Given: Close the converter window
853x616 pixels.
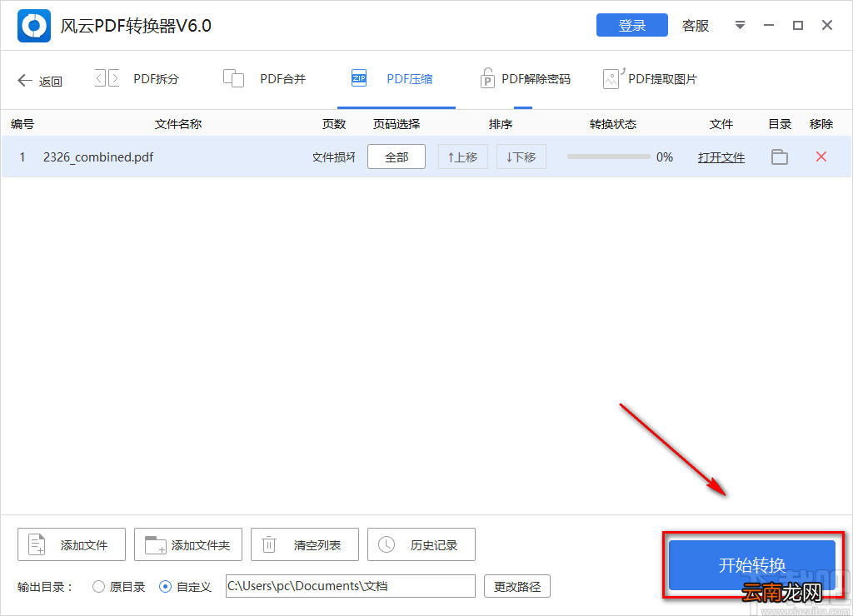Looking at the screenshot, I should pyautogui.click(x=827, y=25).
